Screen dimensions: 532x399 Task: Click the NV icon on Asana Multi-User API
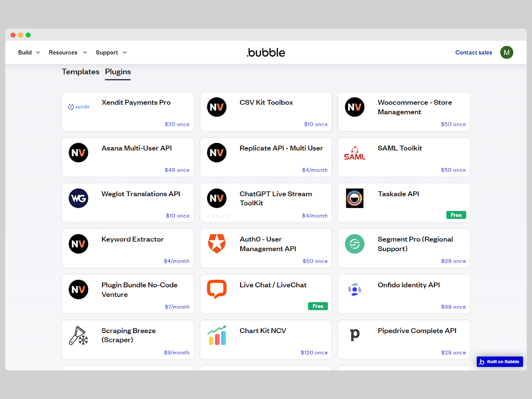[78, 153]
